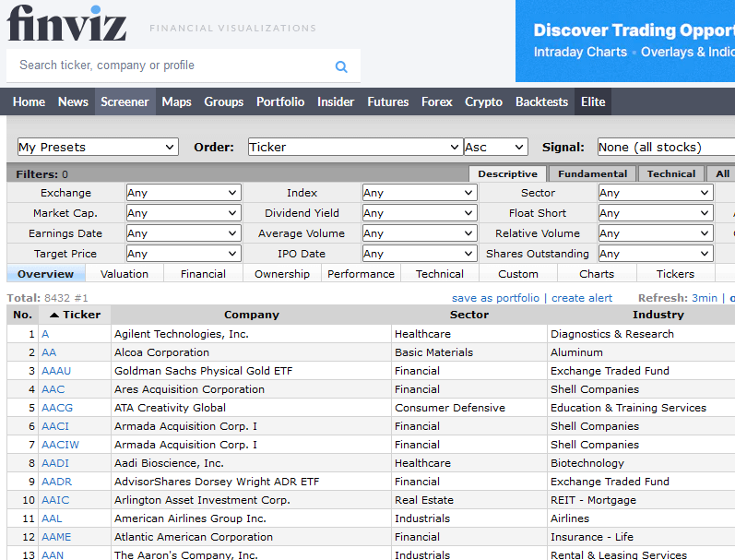Select the Valuation view tab
The width and height of the screenshot is (735, 560).
coord(124,274)
